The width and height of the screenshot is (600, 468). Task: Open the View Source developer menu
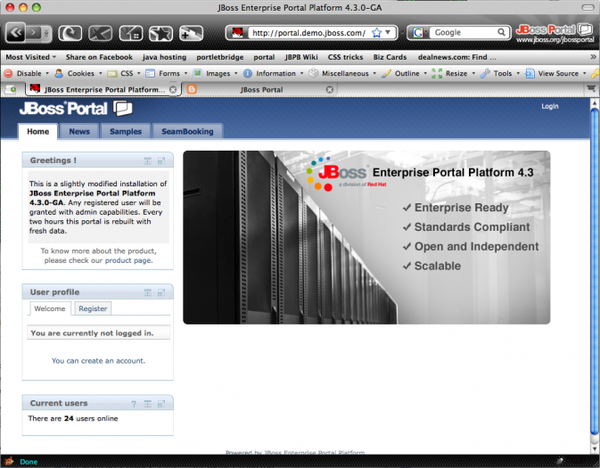point(556,73)
